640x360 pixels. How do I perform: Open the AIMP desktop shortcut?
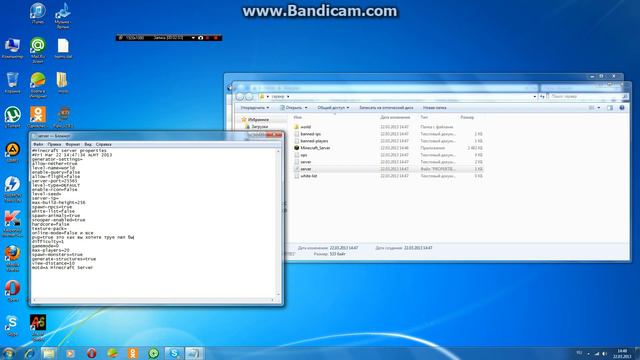coord(12,152)
